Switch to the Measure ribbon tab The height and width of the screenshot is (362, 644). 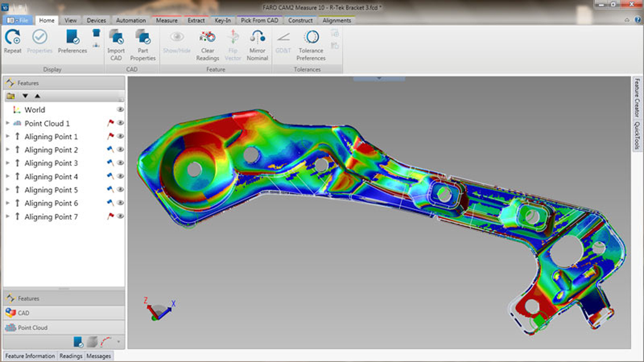coord(166,20)
